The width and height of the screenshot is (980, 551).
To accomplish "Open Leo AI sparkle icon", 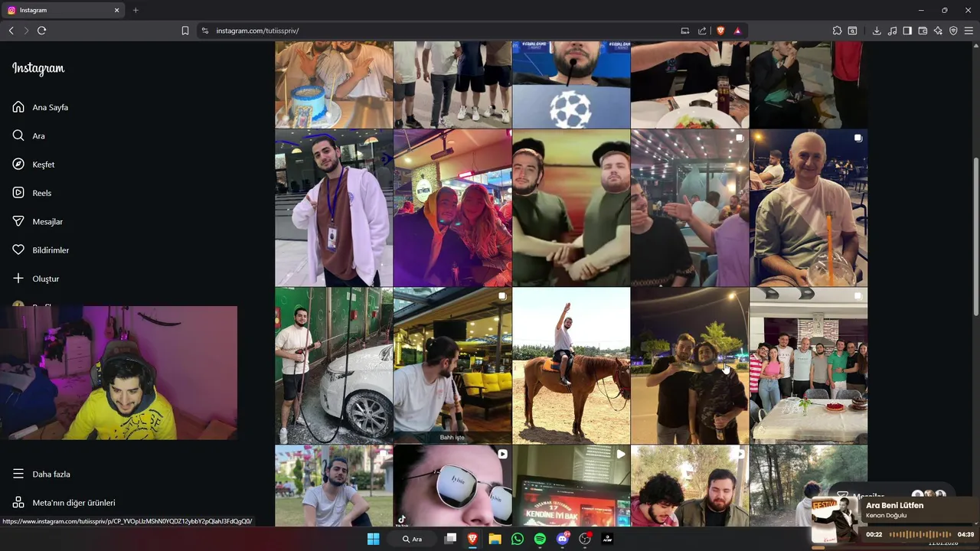I will [x=938, y=31].
